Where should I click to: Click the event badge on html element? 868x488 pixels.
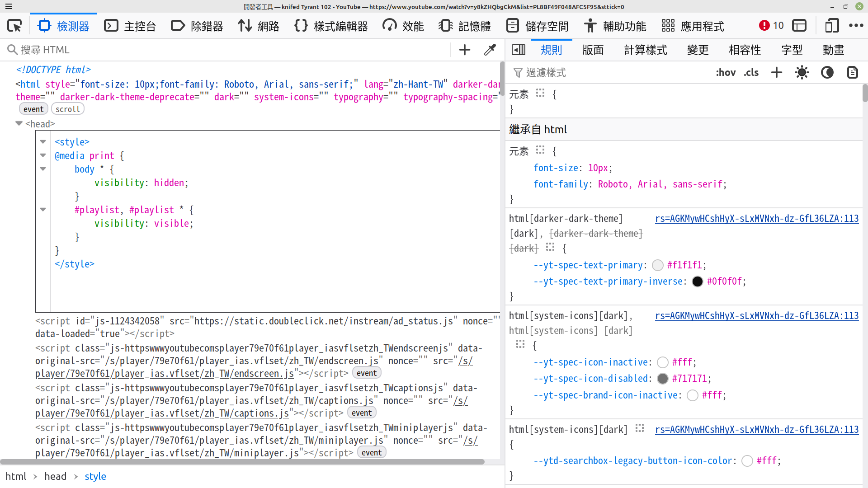33,109
